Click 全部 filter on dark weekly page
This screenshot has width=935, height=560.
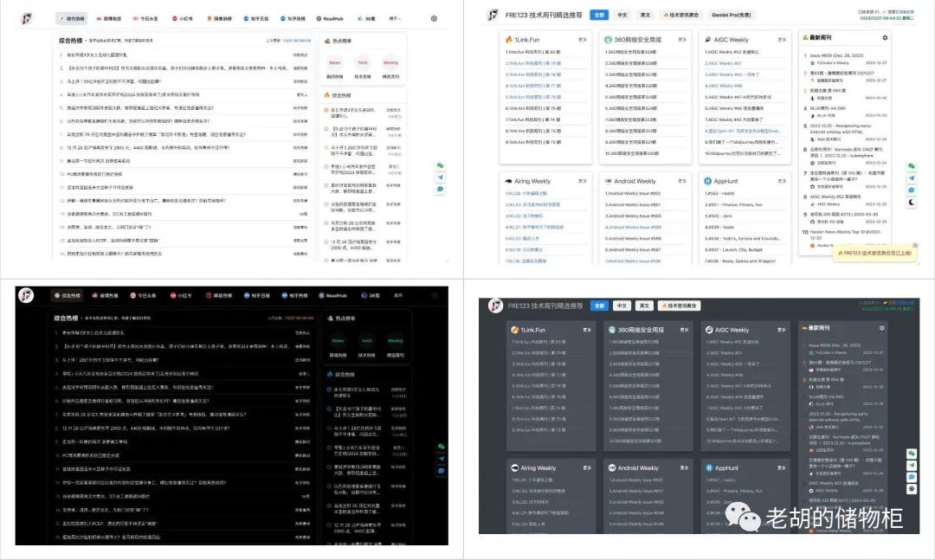coord(599,306)
